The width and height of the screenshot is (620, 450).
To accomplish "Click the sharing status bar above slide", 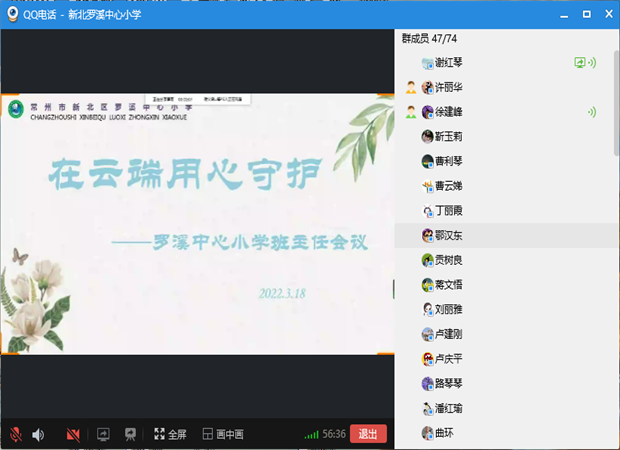I will pos(197,99).
